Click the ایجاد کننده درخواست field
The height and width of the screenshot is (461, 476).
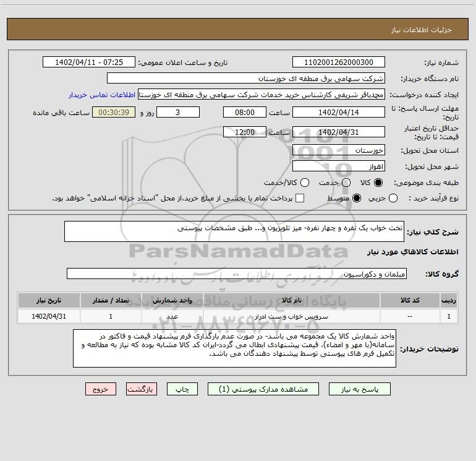[x=261, y=95]
